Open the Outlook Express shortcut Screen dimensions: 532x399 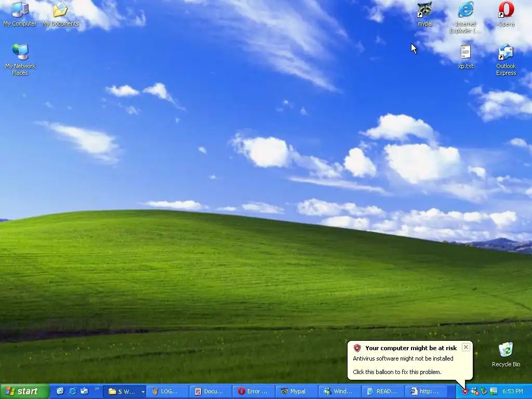506,59
